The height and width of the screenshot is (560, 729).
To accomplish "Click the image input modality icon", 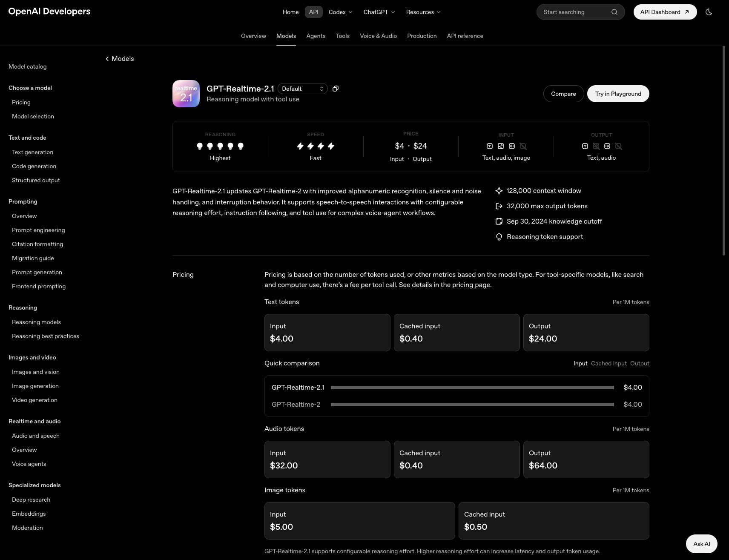I will tap(501, 146).
